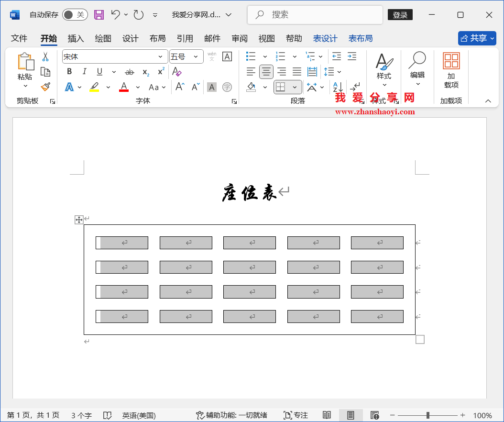The width and height of the screenshot is (504, 422).
Task: Decrease paragraph indent
Action: [337, 56]
